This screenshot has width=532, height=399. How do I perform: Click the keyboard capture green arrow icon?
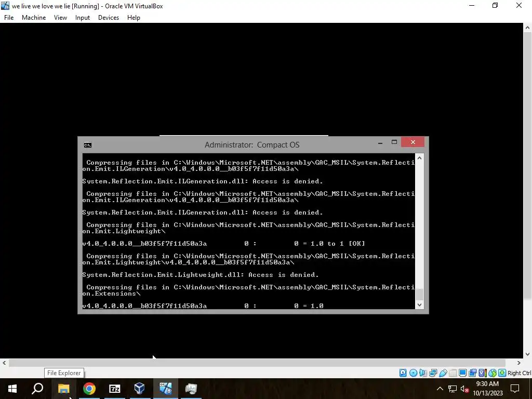[502, 373]
